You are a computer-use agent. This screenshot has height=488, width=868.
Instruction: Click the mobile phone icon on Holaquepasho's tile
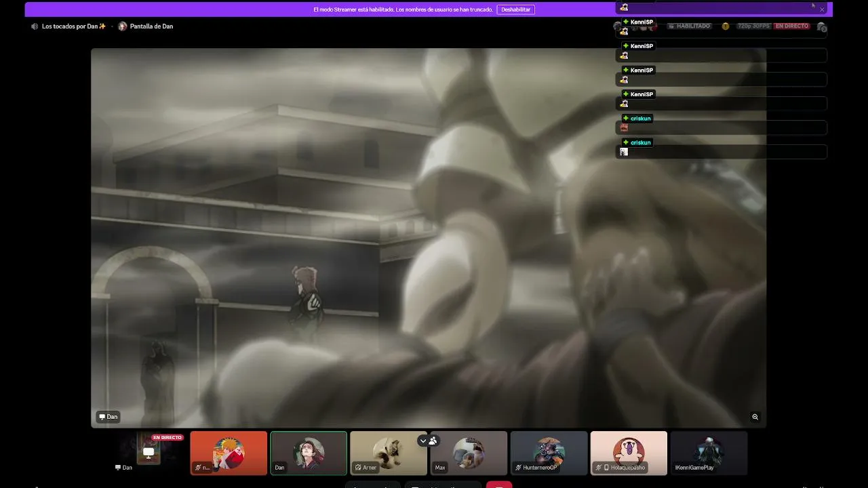(606, 468)
